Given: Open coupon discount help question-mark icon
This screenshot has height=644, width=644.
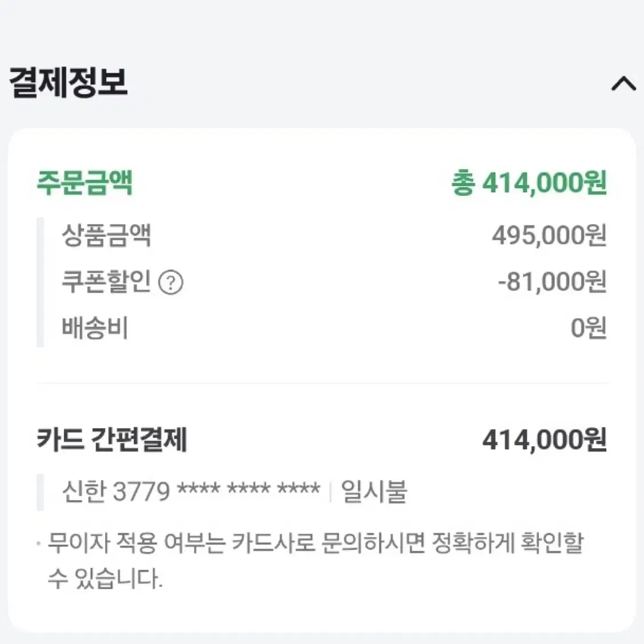Looking at the screenshot, I should [171, 283].
